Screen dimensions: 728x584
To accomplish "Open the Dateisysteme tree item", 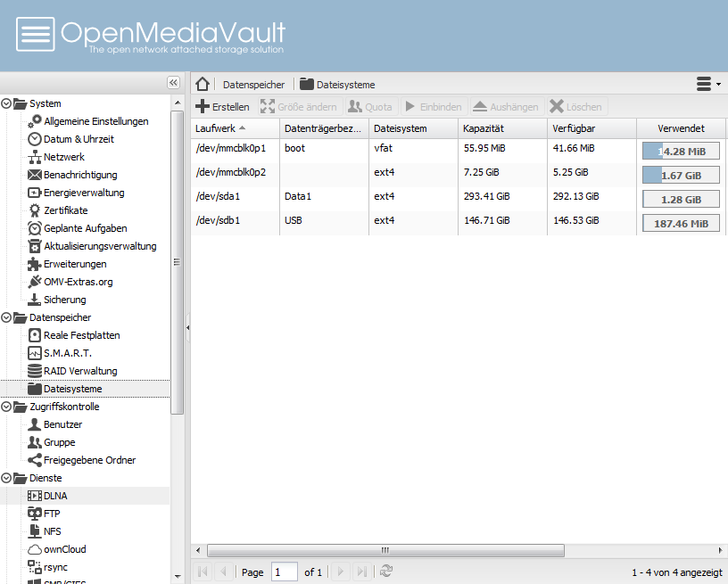I will pos(85,389).
